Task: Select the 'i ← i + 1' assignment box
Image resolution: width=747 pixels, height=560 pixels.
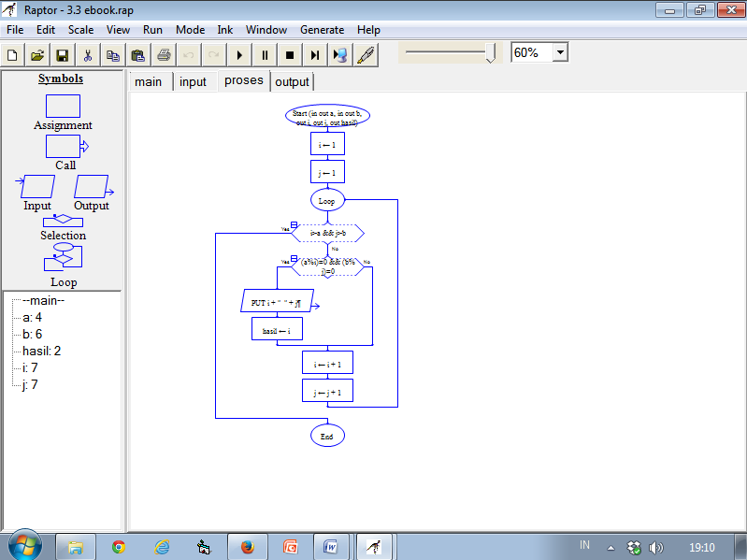Action: pyautogui.click(x=327, y=363)
